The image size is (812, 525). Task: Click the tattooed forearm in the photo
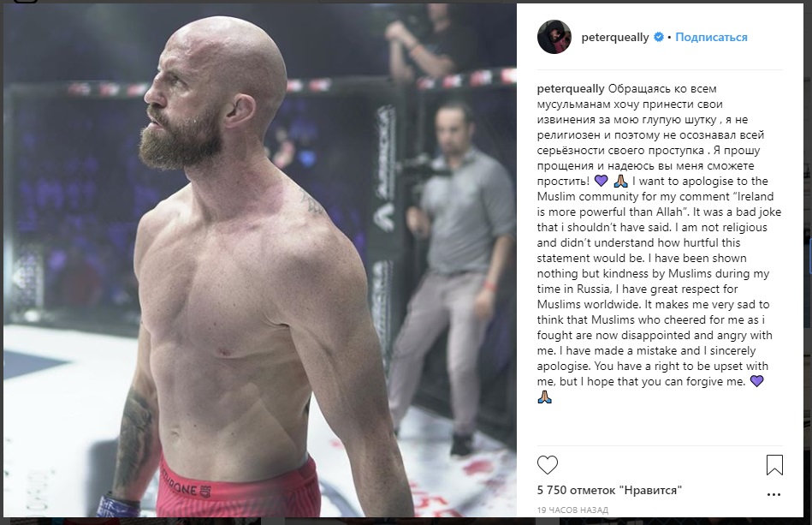click(x=133, y=440)
